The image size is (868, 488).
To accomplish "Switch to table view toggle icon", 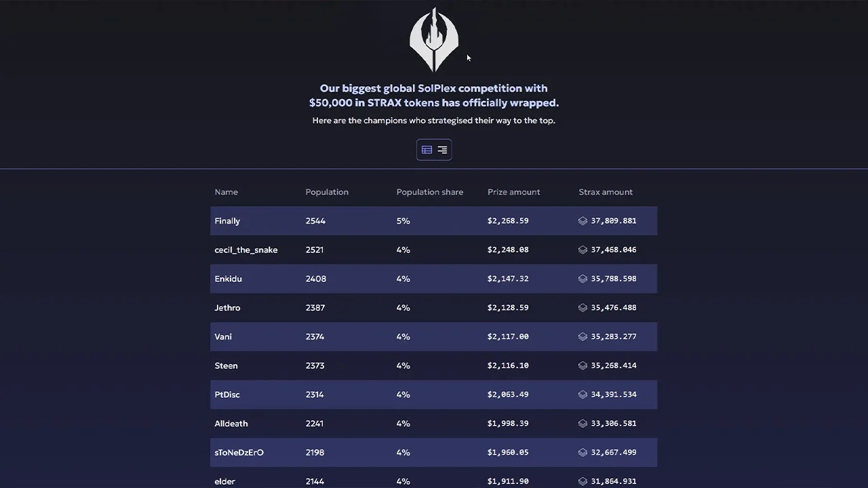I will [427, 150].
